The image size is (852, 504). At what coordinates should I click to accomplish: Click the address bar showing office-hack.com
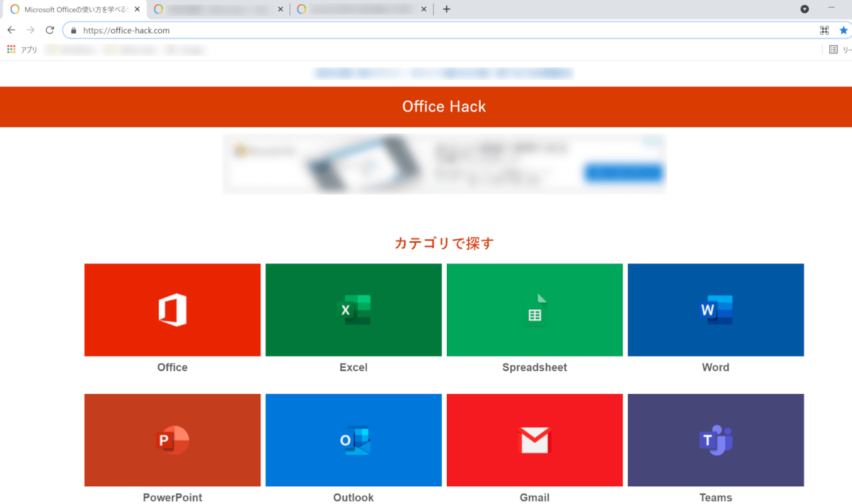(441, 30)
